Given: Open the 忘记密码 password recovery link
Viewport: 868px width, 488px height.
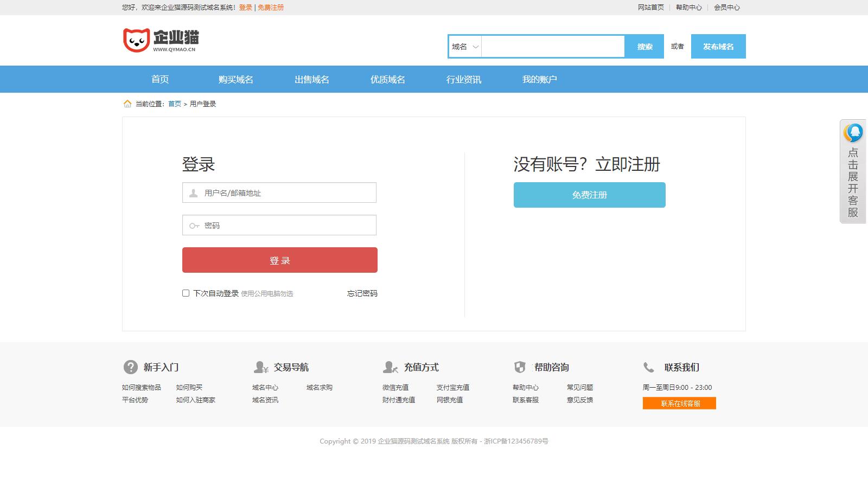Looking at the screenshot, I should pyautogui.click(x=362, y=293).
